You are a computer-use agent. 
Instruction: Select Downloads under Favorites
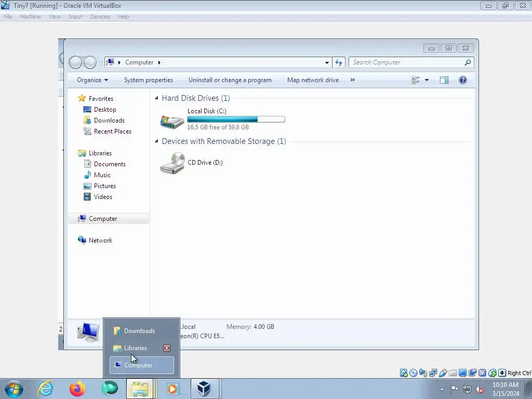pyautogui.click(x=109, y=121)
